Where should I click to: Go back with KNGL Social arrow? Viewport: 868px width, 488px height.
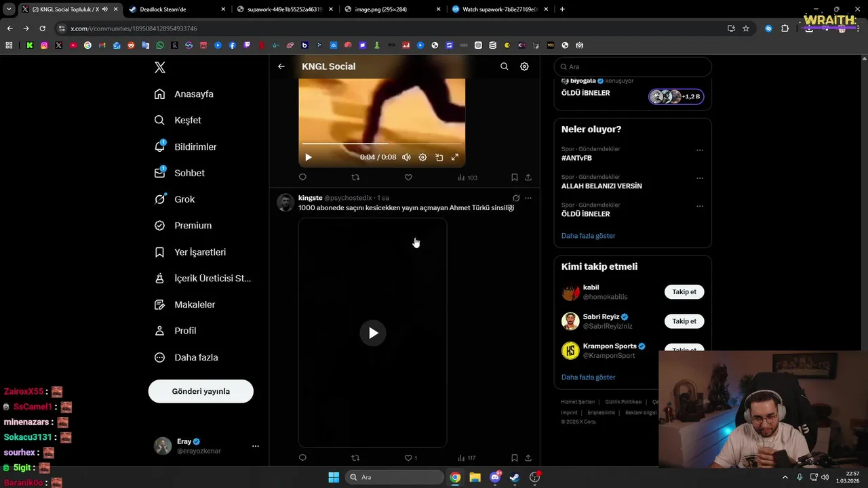(281, 66)
